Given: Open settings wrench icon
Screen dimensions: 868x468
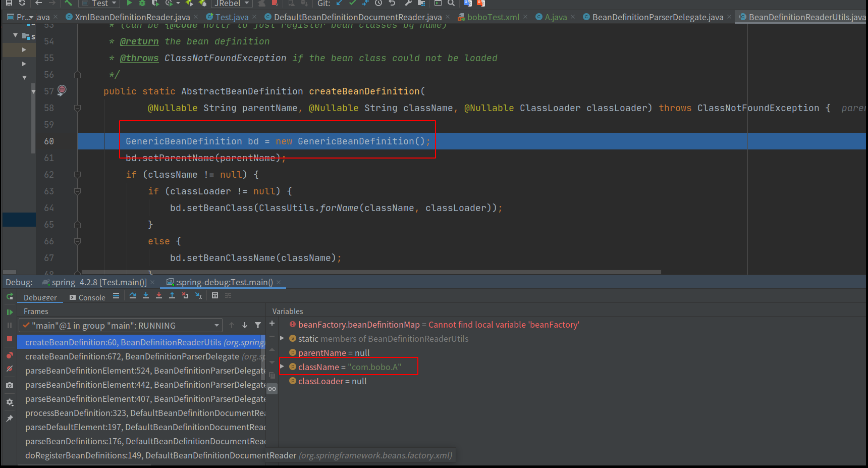Looking at the screenshot, I should click(x=408, y=3).
